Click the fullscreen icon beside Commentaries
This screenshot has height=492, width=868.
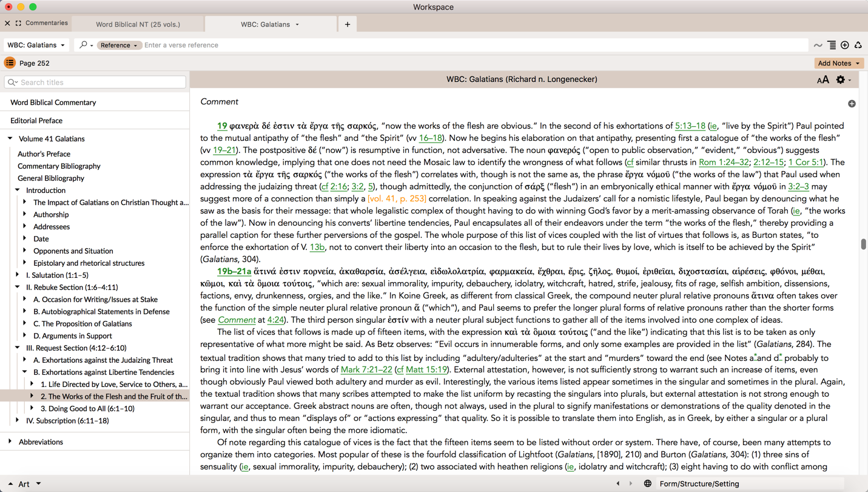click(x=18, y=23)
